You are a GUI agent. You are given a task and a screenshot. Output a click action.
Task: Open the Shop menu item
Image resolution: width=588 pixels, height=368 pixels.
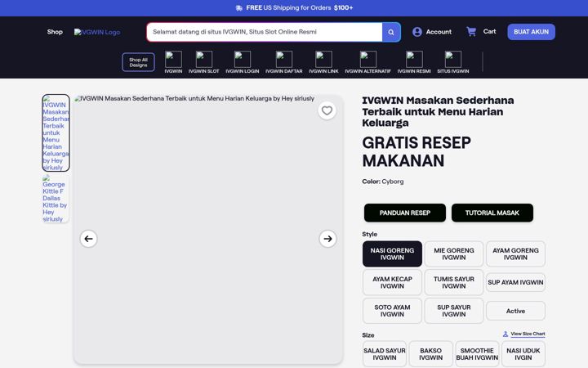55,32
